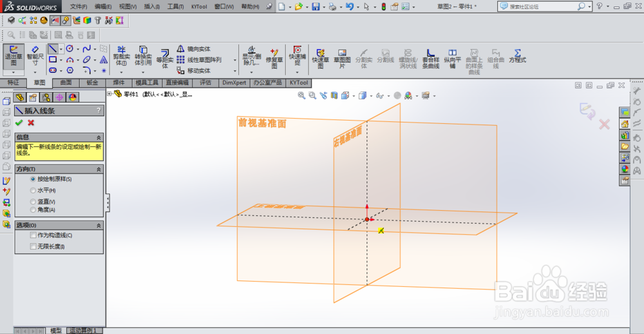Image resolution: width=644 pixels, height=334 pixels.
Task: Collapse the 信息 section
Action: [x=99, y=137]
